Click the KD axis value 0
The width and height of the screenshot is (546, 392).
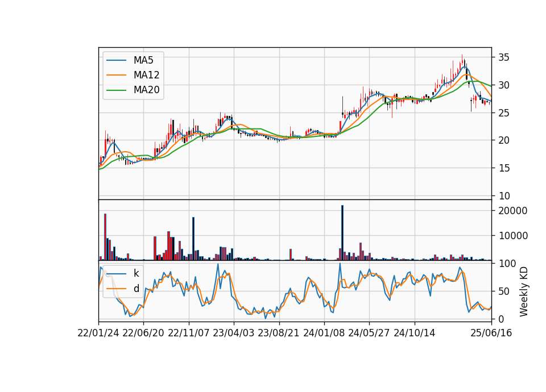tap(501, 319)
